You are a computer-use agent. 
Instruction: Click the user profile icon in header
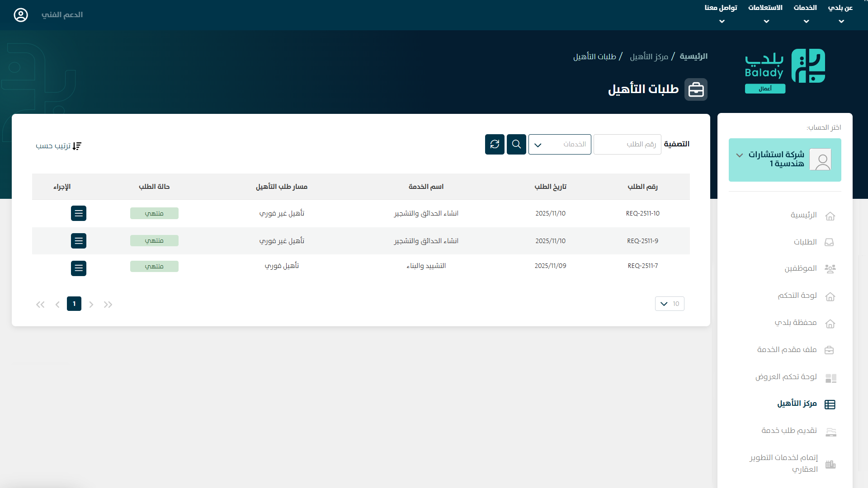tap(21, 15)
